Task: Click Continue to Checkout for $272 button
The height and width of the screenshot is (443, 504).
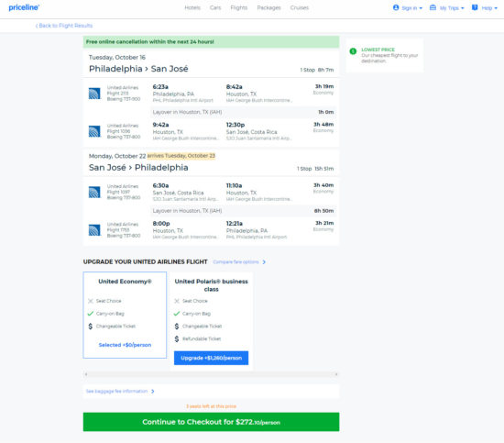Action: [x=211, y=422]
